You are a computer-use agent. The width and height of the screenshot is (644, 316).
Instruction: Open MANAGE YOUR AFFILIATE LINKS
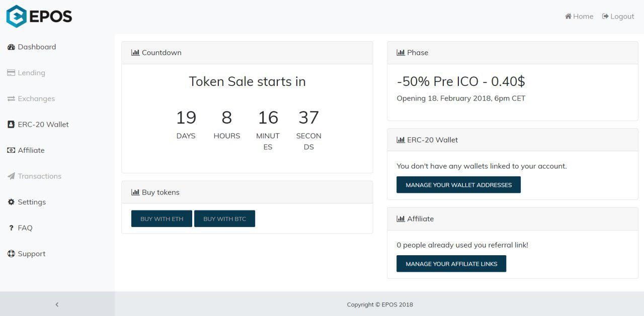click(x=451, y=263)
